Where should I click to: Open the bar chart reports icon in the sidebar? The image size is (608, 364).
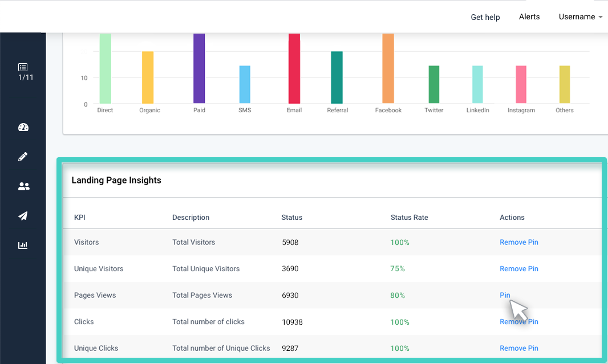[23, 245]
